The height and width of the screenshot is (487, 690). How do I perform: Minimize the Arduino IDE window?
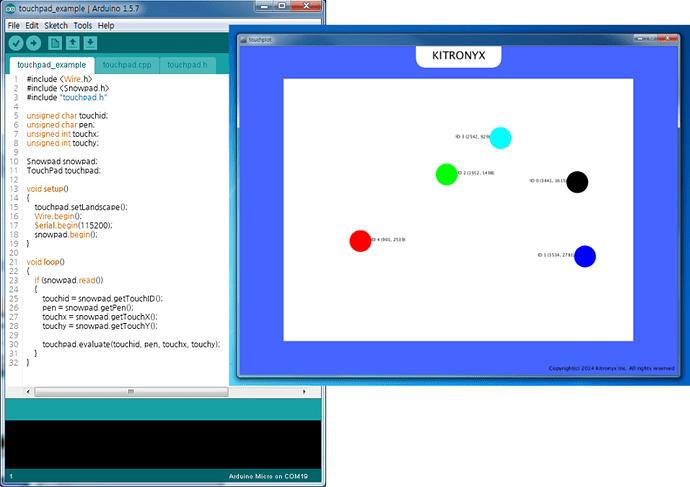pyautogui.click(x=264, y=6)
